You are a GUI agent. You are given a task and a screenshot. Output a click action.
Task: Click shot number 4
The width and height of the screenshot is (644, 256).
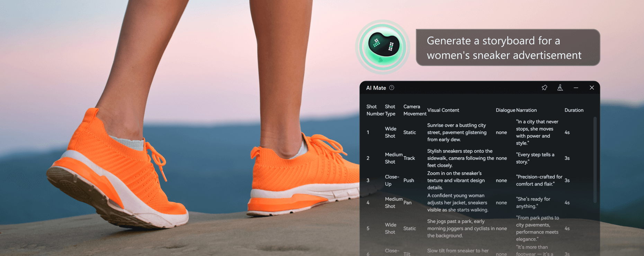pos(368,203)
